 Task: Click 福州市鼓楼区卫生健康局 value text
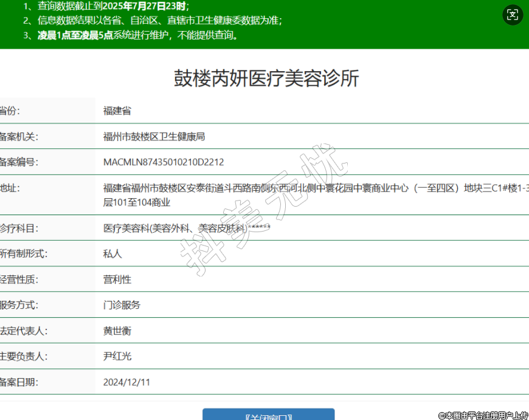tap(154, 136)
